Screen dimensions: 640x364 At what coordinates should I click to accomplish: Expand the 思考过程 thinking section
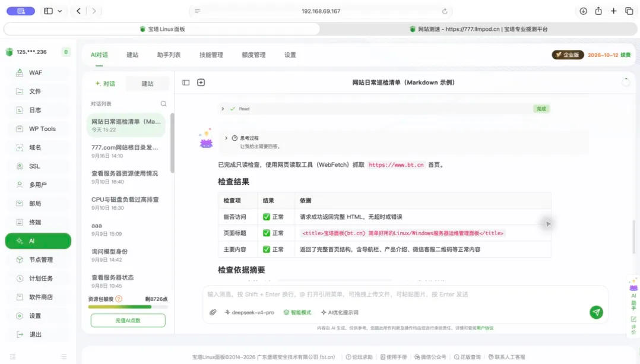(226, 138)
